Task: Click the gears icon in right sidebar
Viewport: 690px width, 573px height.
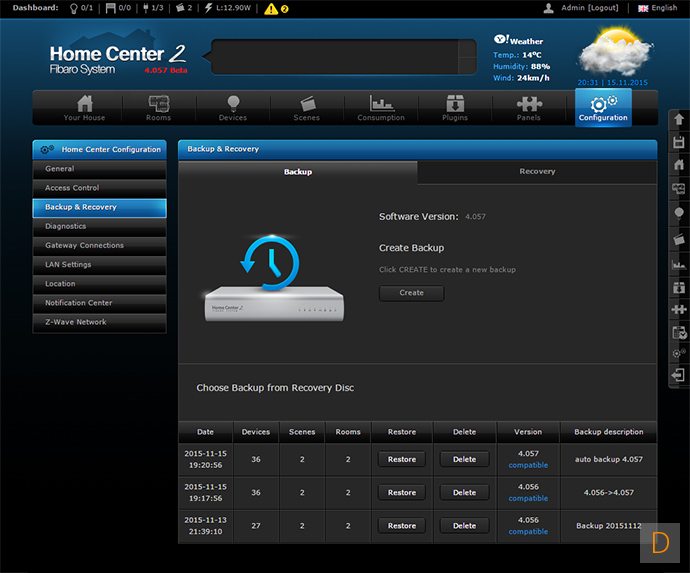Action: (679, 353)
